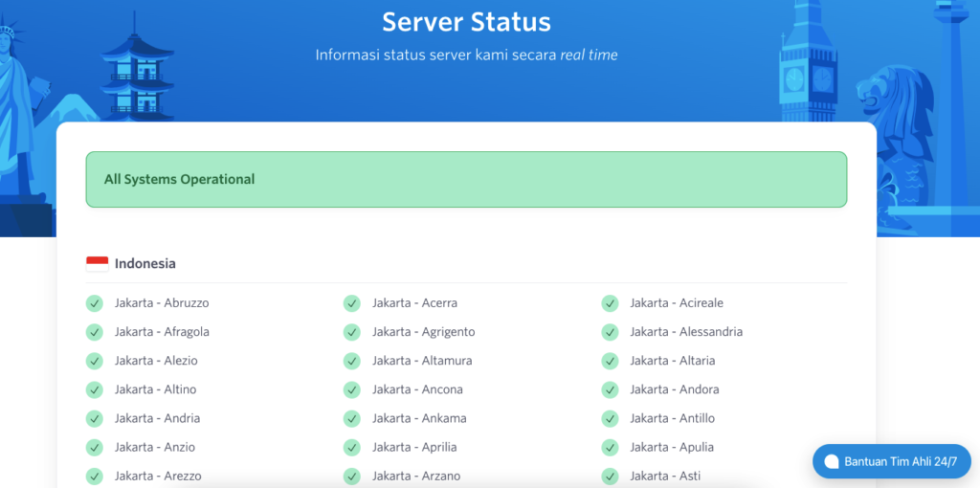Select the Jakarta - Altamura server name
The image size is (980, 488).
[422, 361]
